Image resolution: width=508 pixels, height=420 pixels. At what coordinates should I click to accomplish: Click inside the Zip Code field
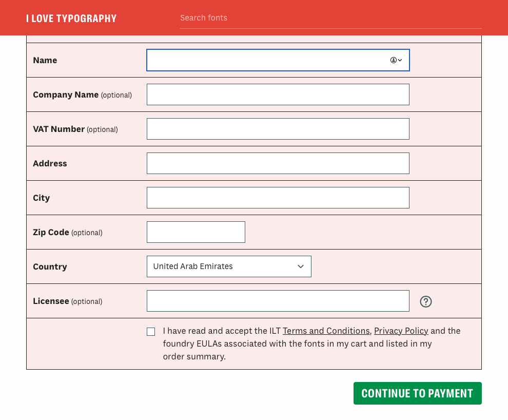(x=196, y=232)
